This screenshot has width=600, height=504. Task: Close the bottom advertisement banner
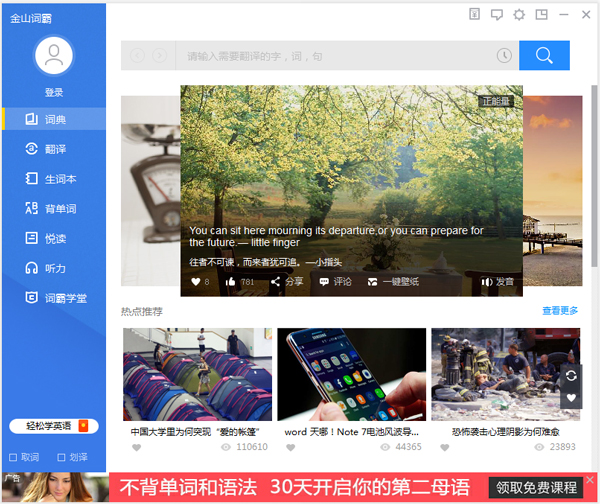click(x=590, y=480)
